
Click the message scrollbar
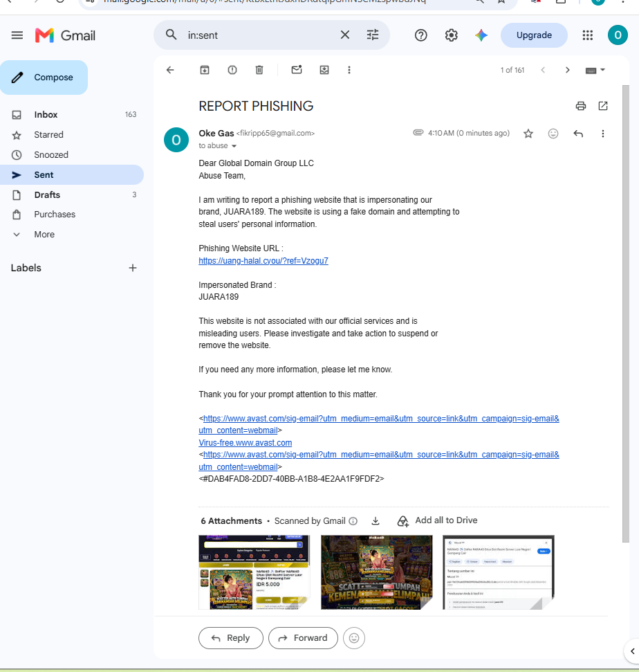click(626, 314)
